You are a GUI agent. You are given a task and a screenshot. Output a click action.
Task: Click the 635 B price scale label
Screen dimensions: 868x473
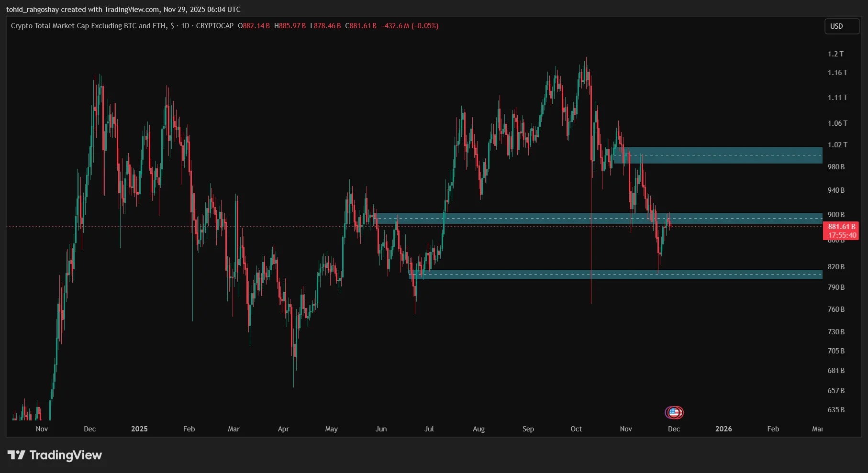click(x=836, y=410)
